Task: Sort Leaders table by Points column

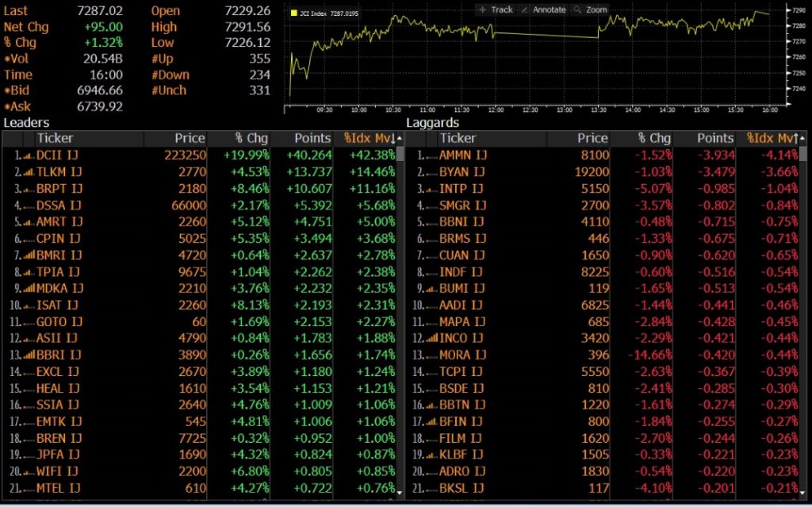Action: pos(312,138)
